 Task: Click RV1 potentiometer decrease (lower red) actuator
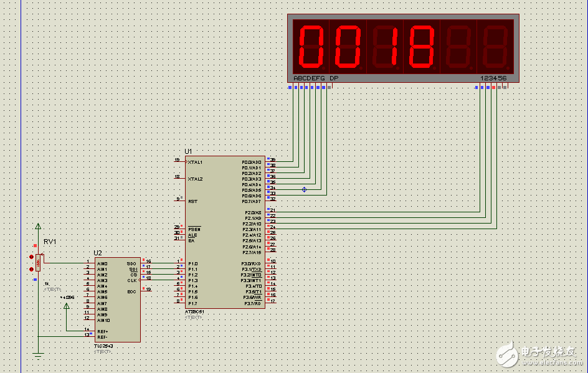click(x=31, y=269)
